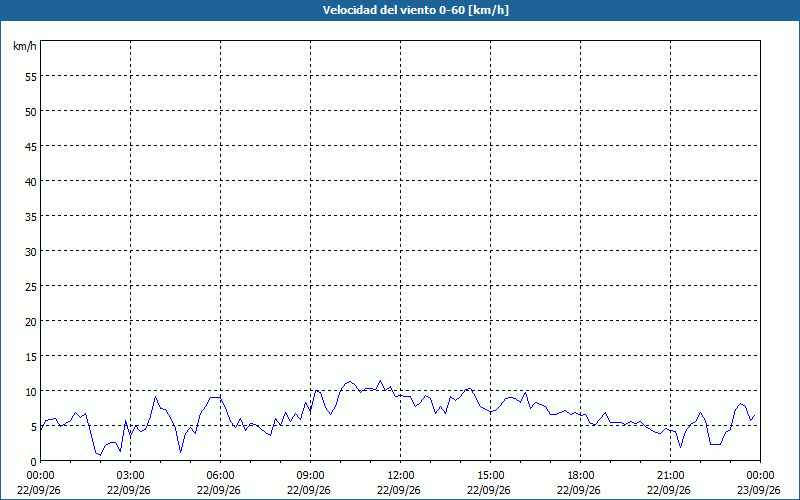Screen dimensions: 800x500
Task: Click the 35 value on the y-axis
Action: 31,217
